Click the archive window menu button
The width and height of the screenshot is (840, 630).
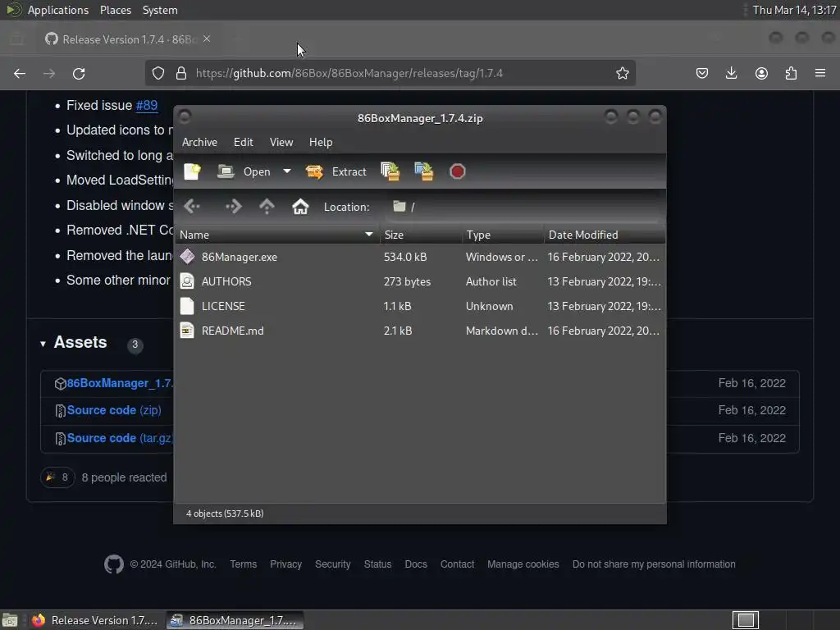point(185,116)
